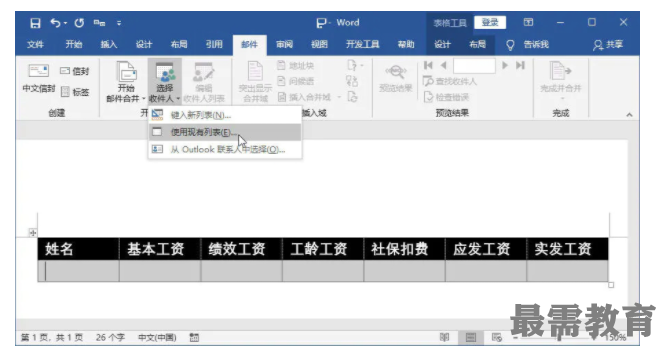Expand 插入合并域 dropdown arrow
Image resolution: width=662 pixels, height=360 pixels.
(339, 97)
